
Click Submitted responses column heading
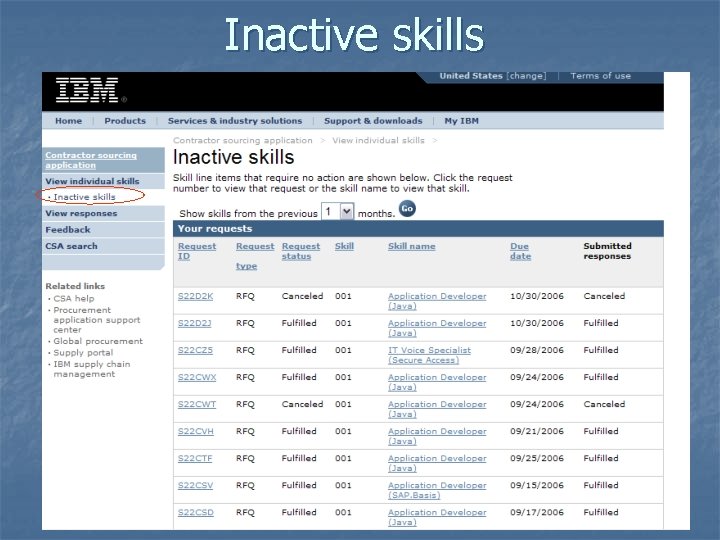[x=608, y=251]
